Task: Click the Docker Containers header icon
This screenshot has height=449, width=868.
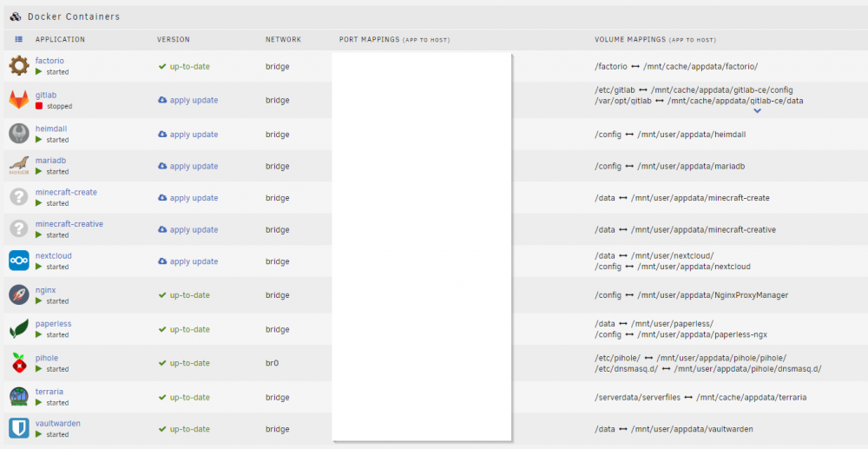Action: tap(16, 17)
